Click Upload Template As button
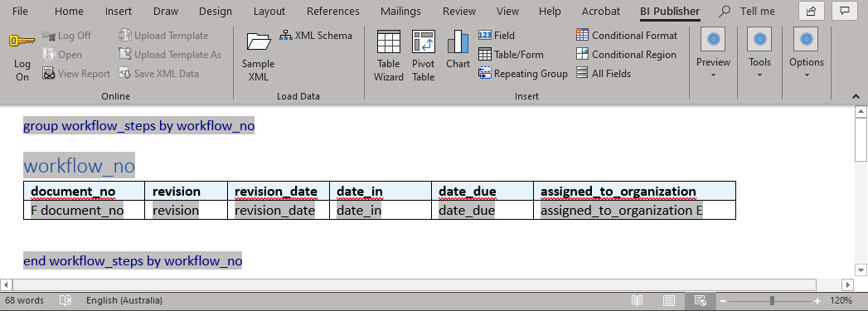 171,54
